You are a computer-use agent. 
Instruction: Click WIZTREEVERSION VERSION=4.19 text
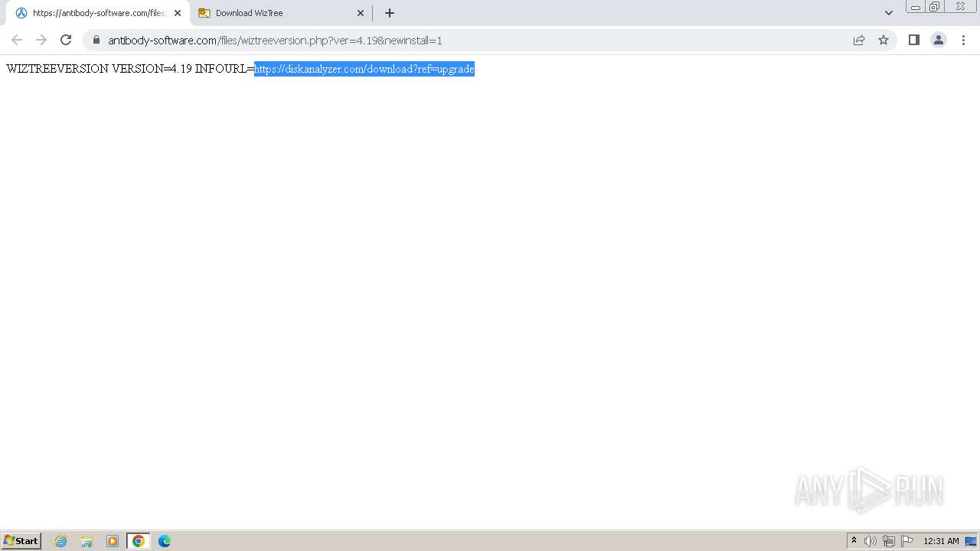pos(99,69)
